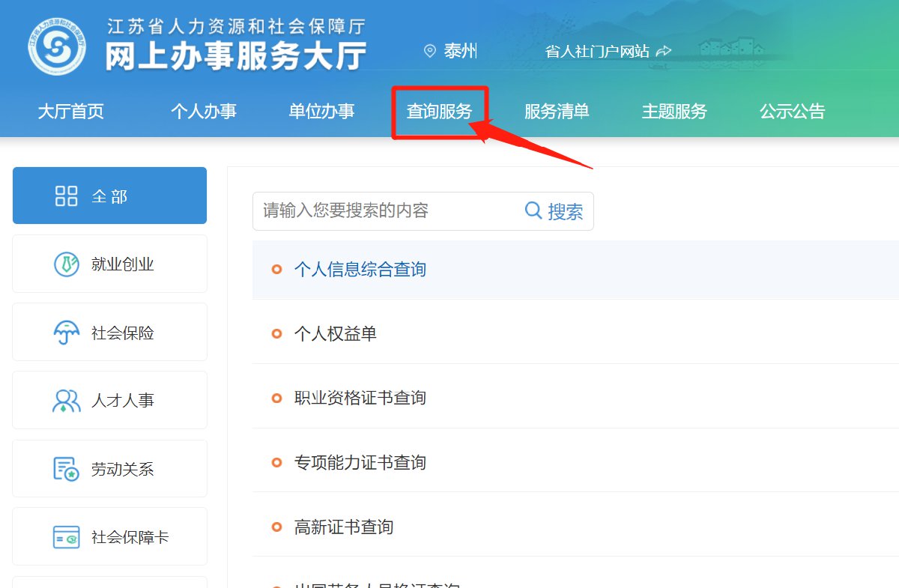Select the 社会保障卡 category
Viewport: 899px width, 588px height.
coord(109,537)
